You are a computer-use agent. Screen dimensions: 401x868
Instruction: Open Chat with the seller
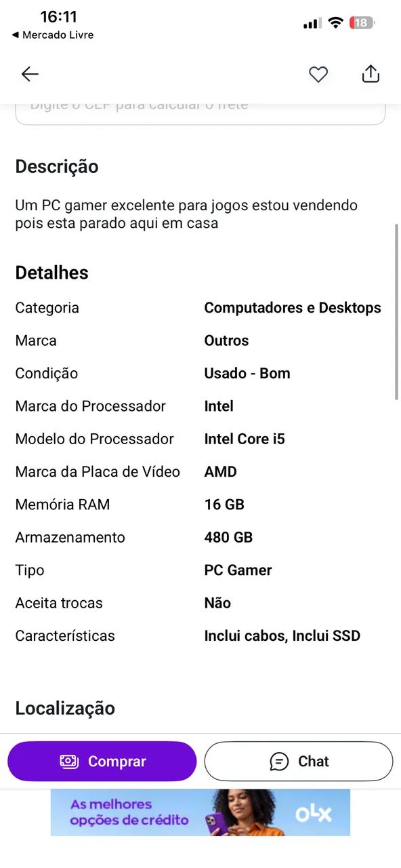[x=299, y=762]
